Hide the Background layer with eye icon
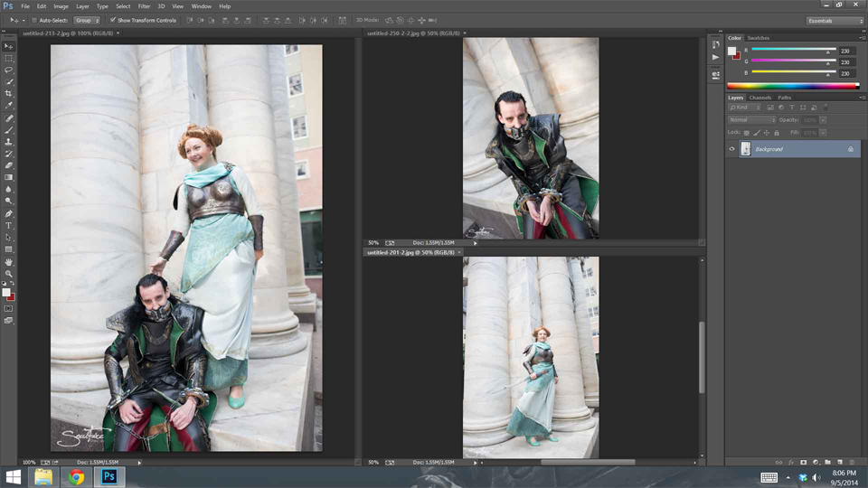 point(731,149)
